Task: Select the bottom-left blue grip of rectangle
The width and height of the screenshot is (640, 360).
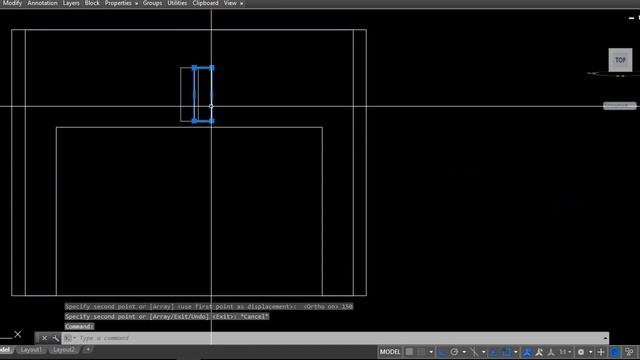Action: tap(194, 121)
